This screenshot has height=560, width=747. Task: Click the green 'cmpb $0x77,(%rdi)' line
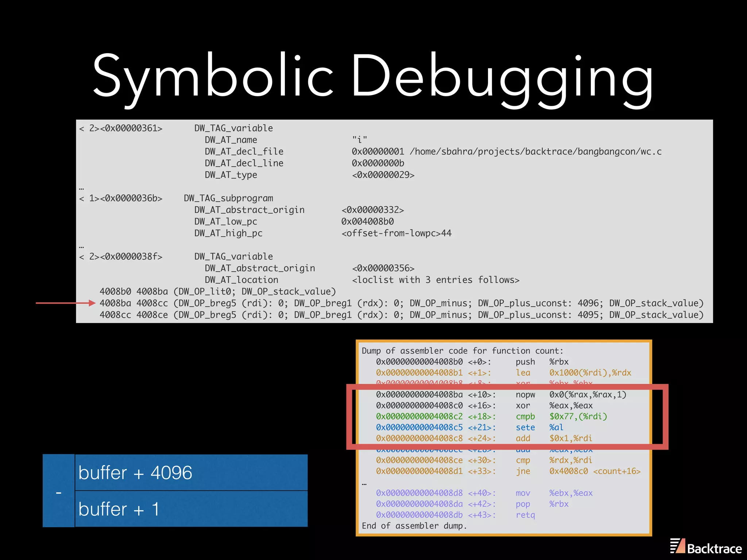(x=491, y=416)
